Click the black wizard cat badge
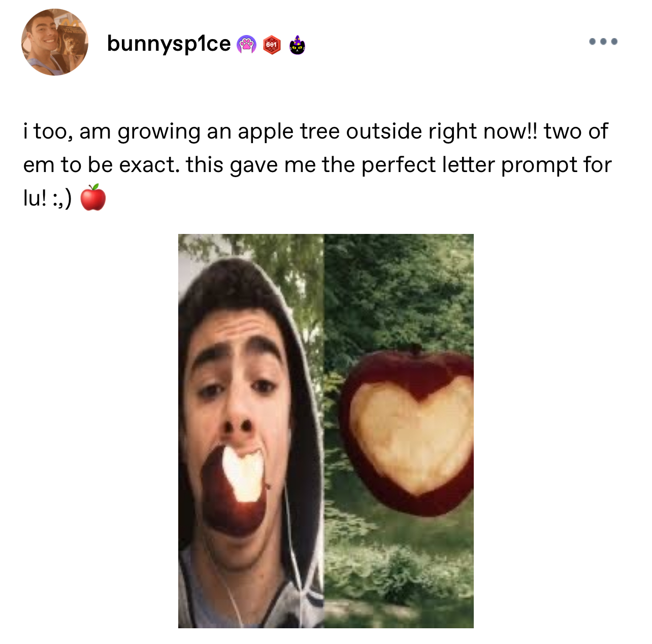Viewport: 652px width, 644px height. click(x=297, y=45)
